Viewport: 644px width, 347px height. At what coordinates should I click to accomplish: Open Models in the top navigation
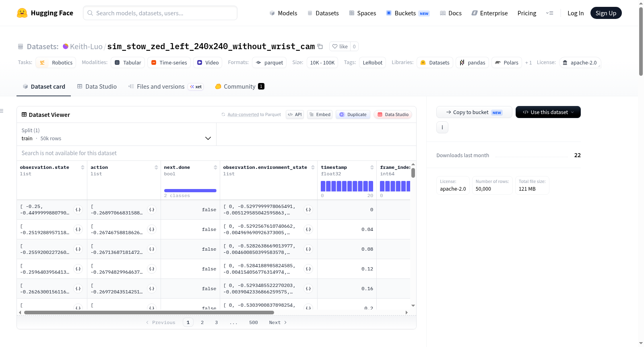283,13
